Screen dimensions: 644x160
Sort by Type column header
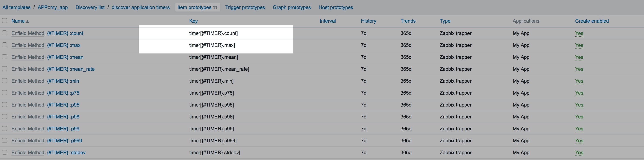(x=445, y=21)
